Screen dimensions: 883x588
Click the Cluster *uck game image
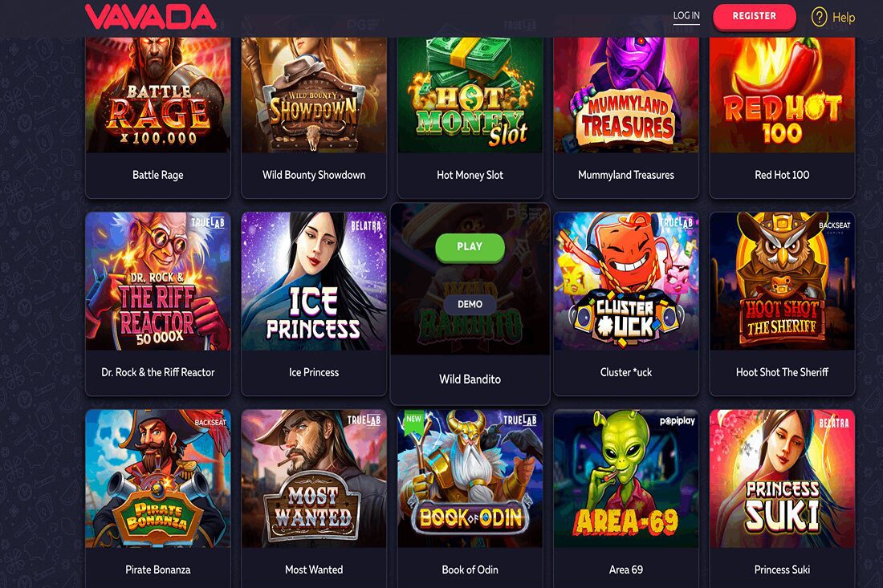(625, 281)
